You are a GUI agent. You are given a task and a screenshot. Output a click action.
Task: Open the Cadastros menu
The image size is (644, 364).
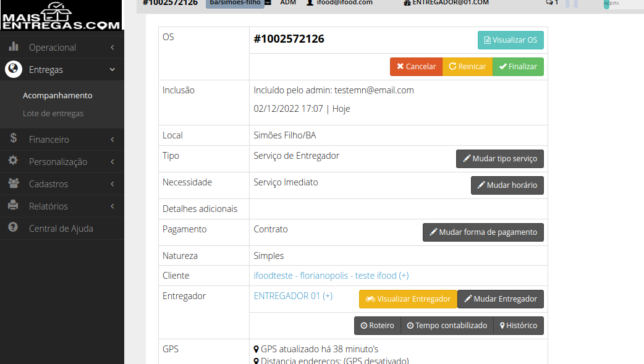pyautogui.click(x=62, y=184)
